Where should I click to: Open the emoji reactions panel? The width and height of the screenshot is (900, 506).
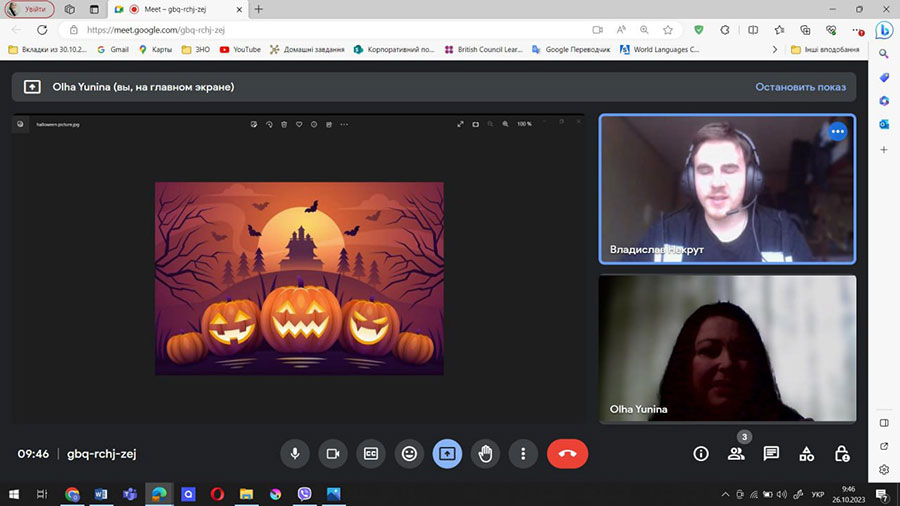[409, 454]
